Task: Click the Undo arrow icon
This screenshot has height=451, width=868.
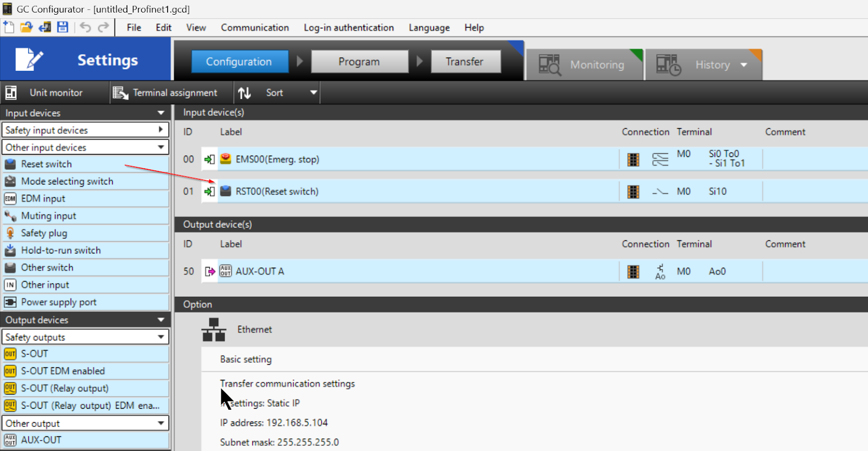Action: 85,27
